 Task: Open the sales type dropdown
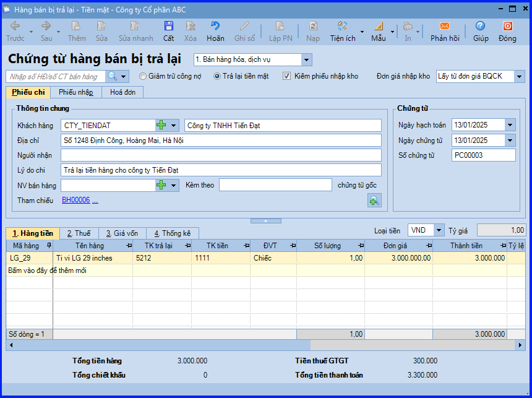tap(306, 60)
